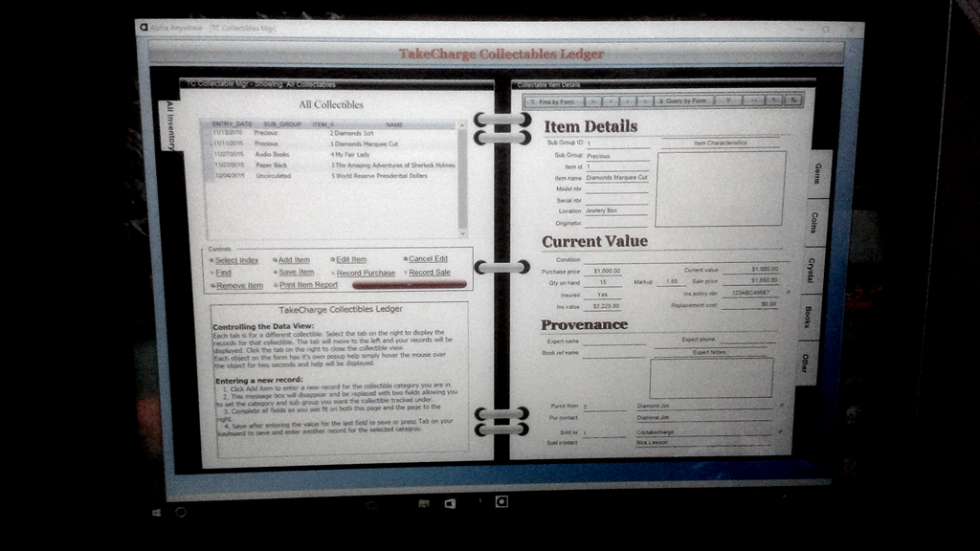Click Record Purchase in Controls

(x=366, y=273)
